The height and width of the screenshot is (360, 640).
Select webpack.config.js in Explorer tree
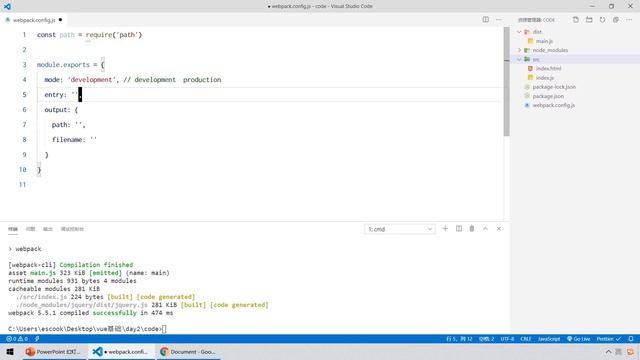(553, 105)
